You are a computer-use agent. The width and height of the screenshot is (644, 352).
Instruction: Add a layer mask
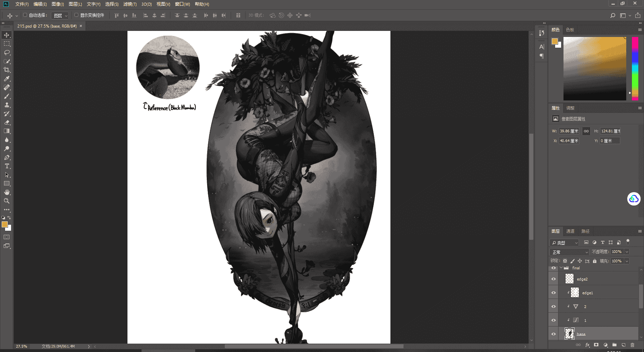[x=596, y=345]
